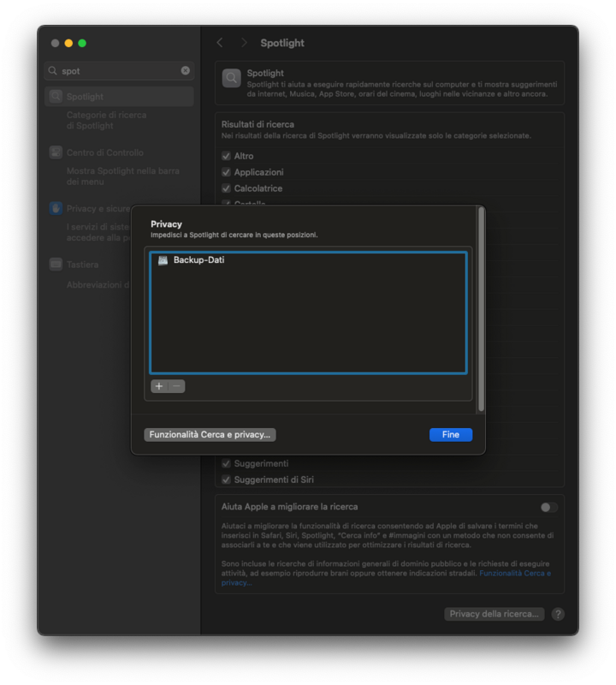
Task: Open Funzionalità Cerca e privacy button
Action: [210, 435]
